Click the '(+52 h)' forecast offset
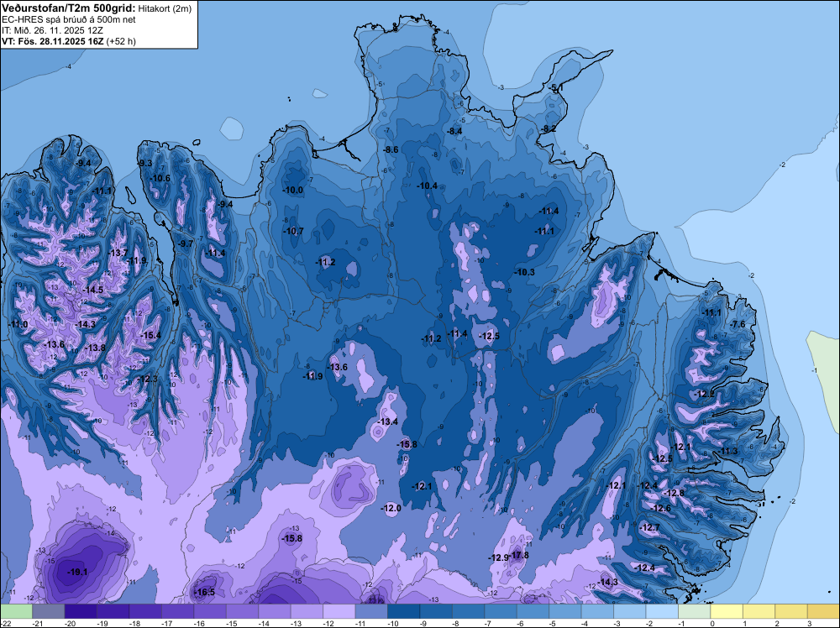The height and width of the screenshot is (628, 840). pyautogui.click(x=121, y=41)
